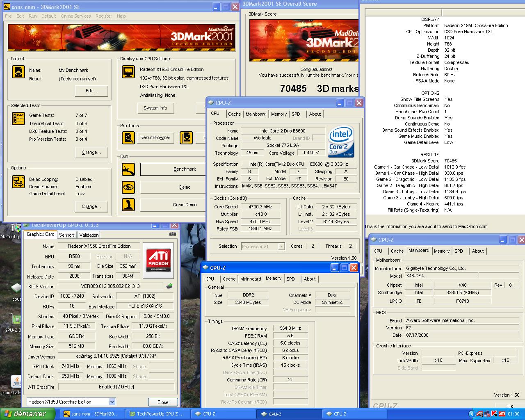The width and height of the screenshot is (525, 420).
Task: Click the second Pro Tools document icon
Action: pyautogui.click(x=186, y=137)
